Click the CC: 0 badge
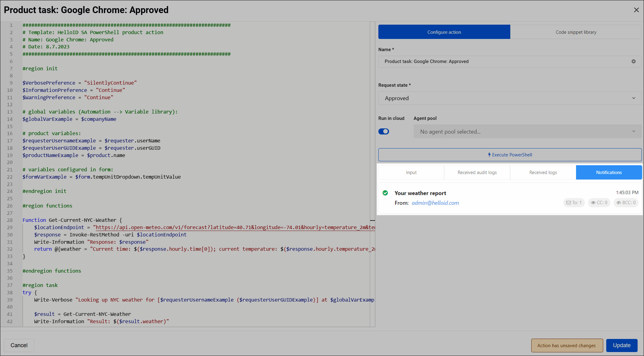 [x=599, y=203]
